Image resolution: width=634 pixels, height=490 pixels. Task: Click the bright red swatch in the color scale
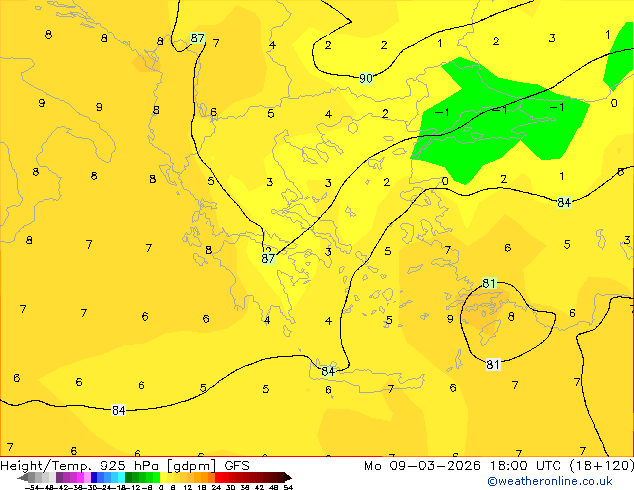(x=218, y=477)
